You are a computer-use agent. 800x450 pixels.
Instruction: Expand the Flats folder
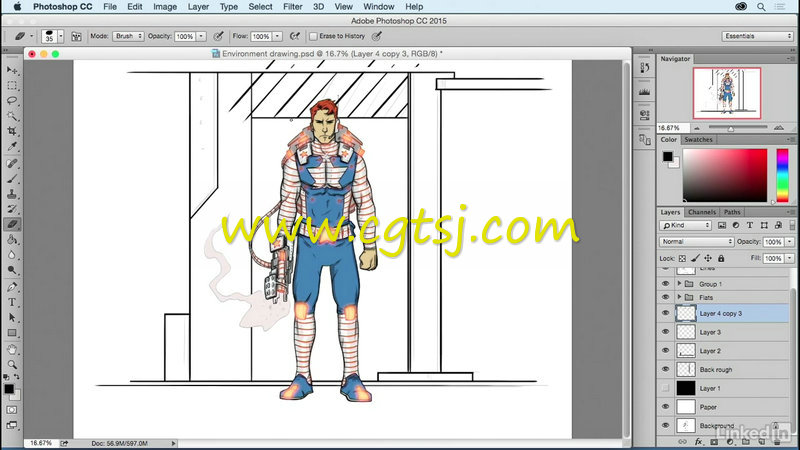pyautogui.click(x=679, y=297)
